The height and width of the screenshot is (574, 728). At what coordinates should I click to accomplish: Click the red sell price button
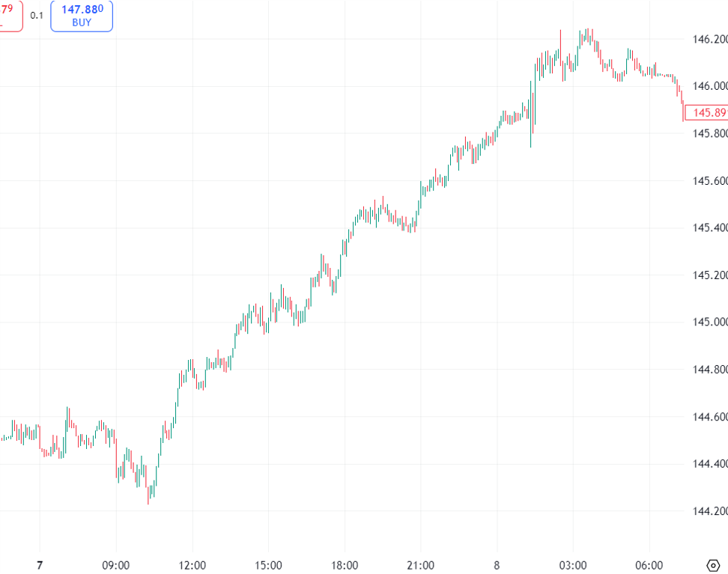pyautogui.click(x=10, y=15)
